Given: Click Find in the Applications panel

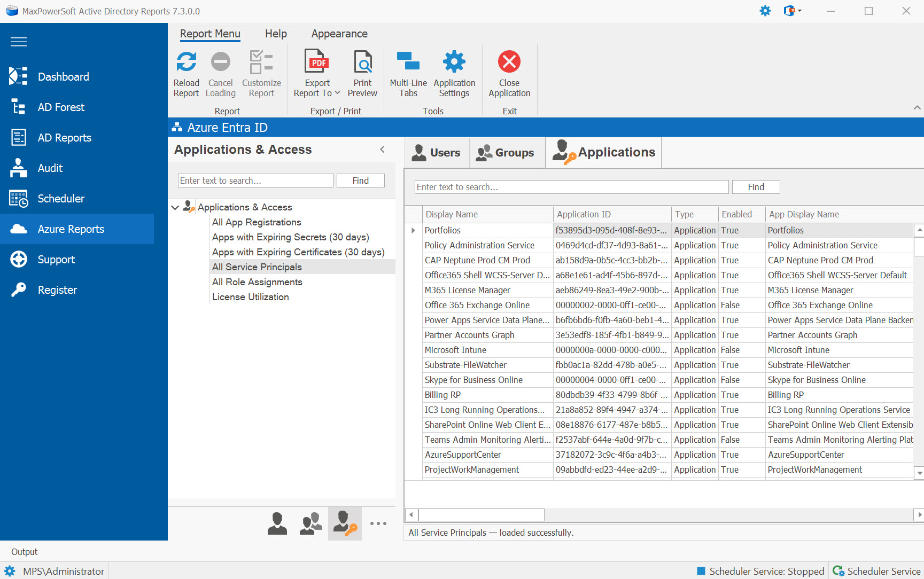Looking at the screenshot, I should 755,186.
